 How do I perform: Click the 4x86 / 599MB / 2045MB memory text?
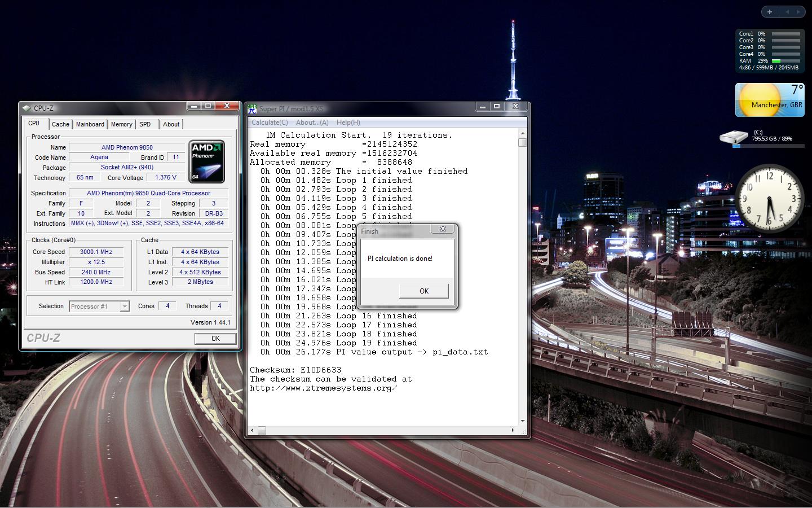[x=769, y=68]
